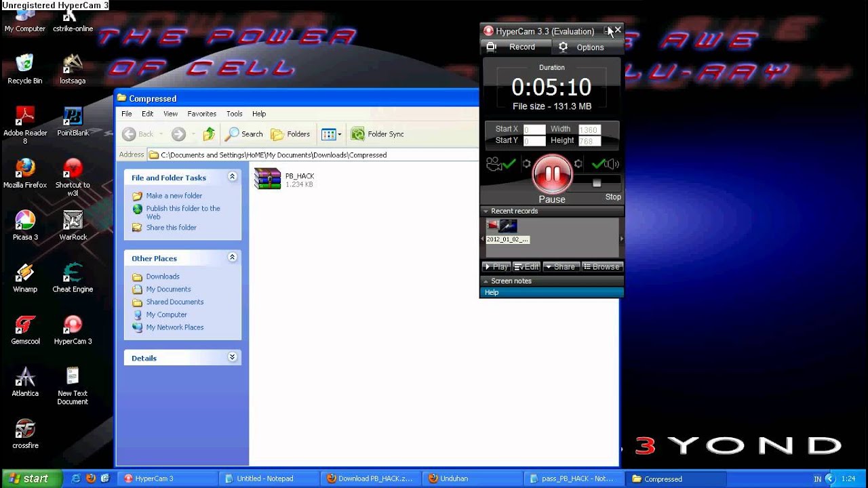868x488 pixels.
Task: Click the Forward navigation button
Action: (178, 134)
